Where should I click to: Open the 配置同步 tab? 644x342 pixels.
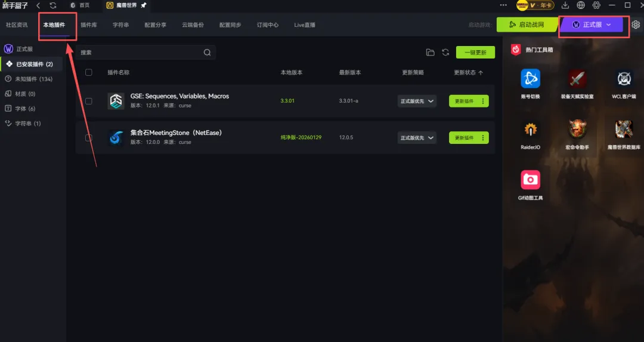[x=230, y=24]
